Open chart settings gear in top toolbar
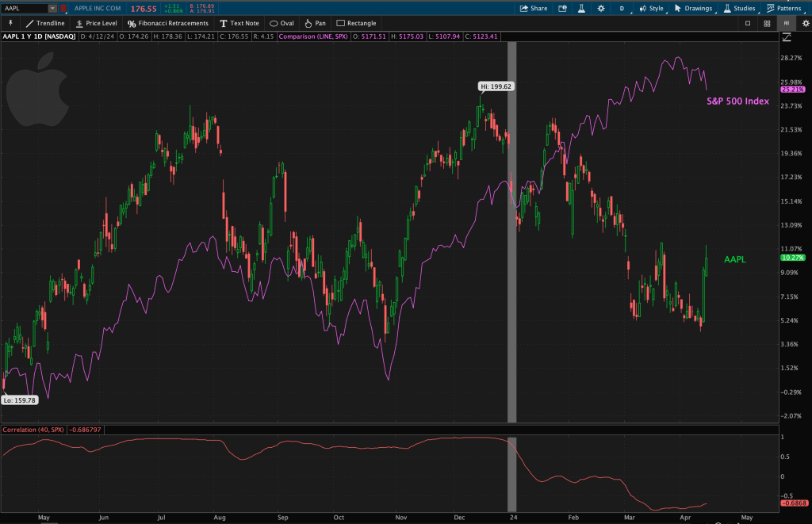Viewport: 812px width, 524px height. click(601, 8)
